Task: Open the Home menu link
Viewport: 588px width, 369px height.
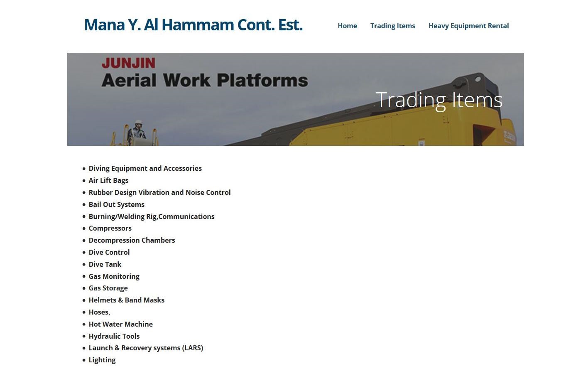Action: pos(347,26)
